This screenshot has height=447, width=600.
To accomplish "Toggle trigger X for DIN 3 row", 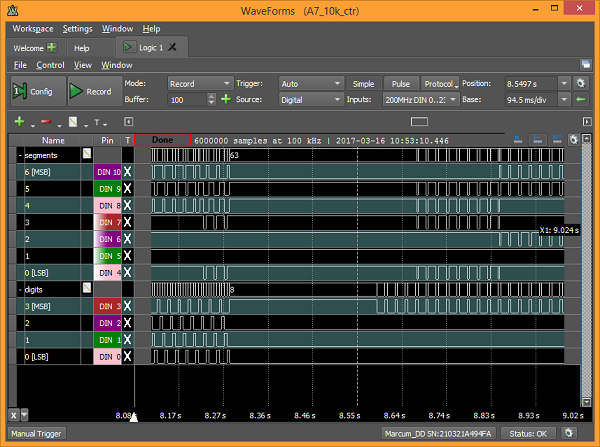I will pos(127,306).
